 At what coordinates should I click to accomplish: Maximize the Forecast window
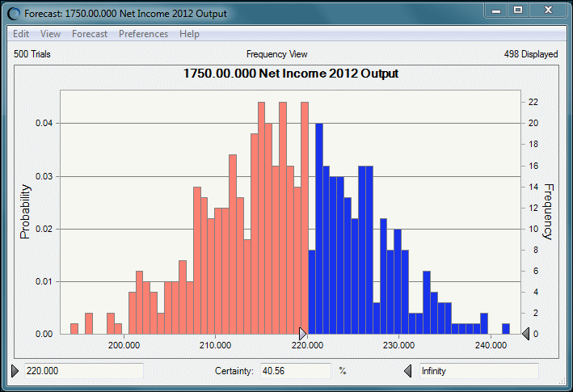pos(518,11)
